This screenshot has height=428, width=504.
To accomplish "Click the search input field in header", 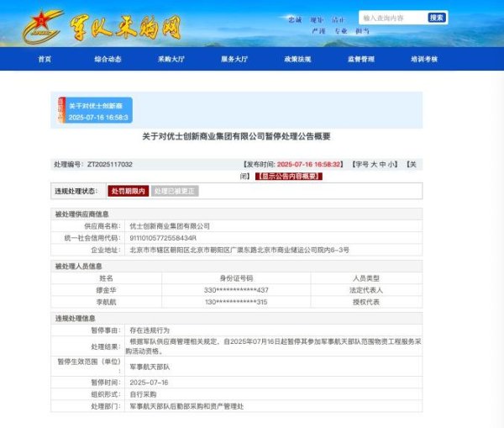I will coord(393,18).
